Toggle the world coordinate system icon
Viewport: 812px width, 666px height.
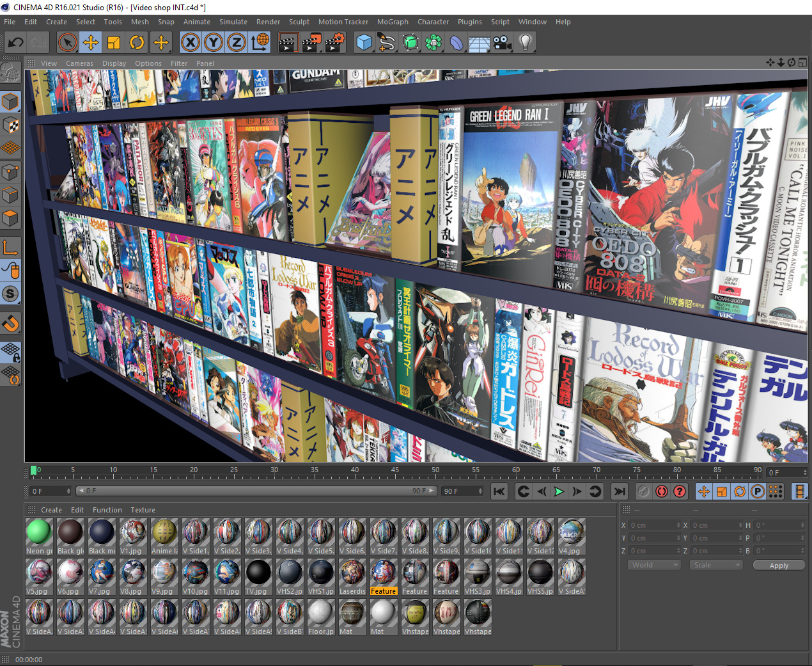pyautogui.click(x=260, y=43)
